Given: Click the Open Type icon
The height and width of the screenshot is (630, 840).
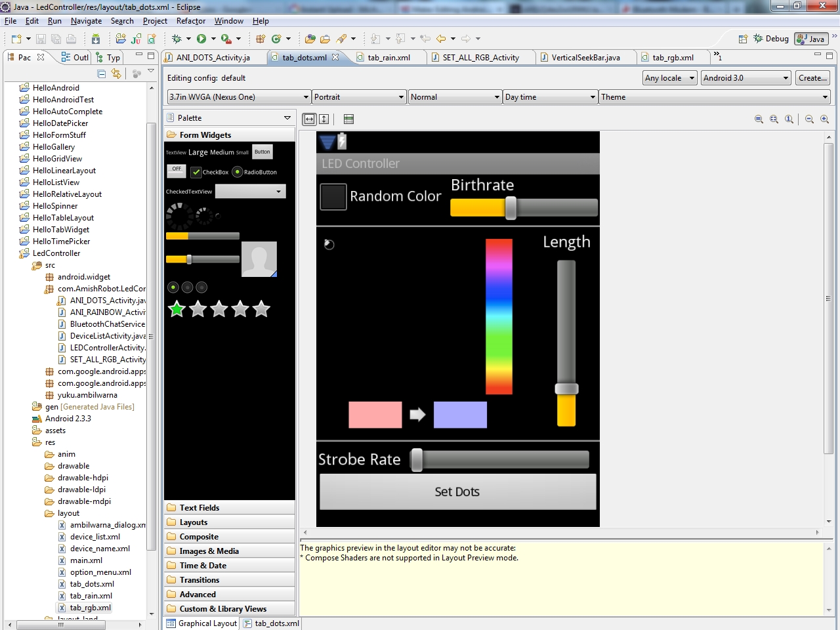Looking at the screenshot, I should [310, 39].
